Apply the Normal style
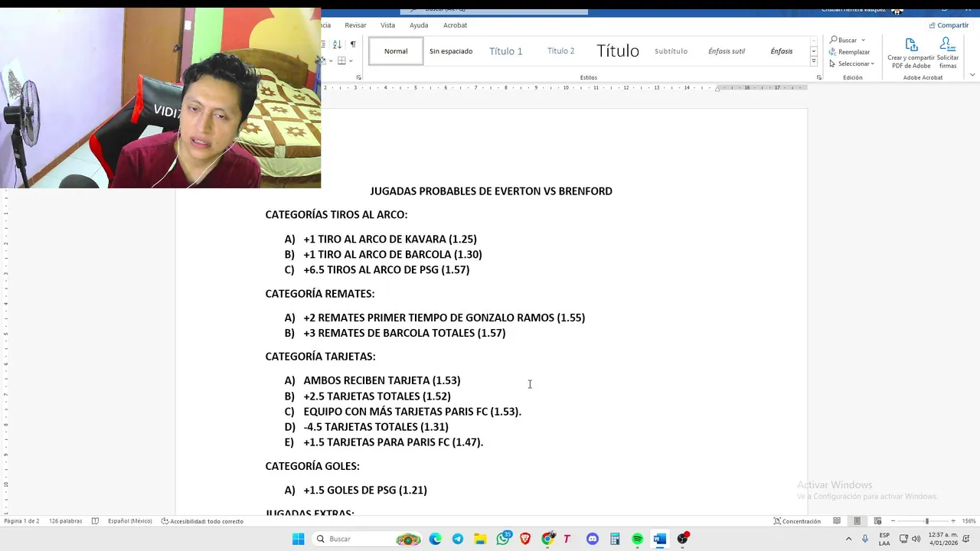The height and width of the screenshot is (551, 980). click(x=396, y=51)
